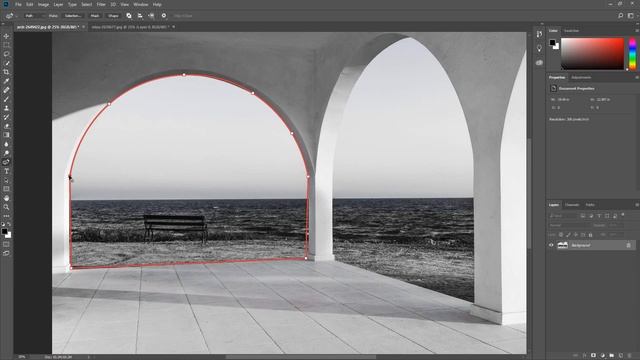Open the search icon in options bar

620,16
